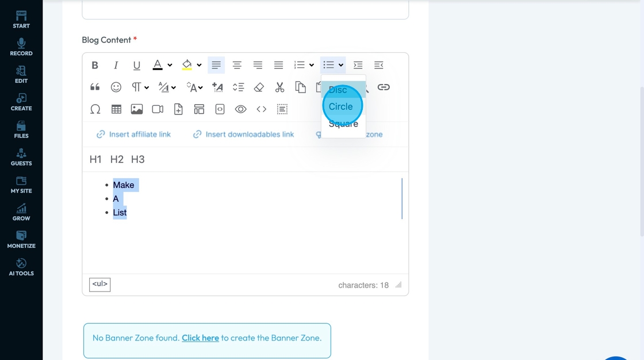Image resolution: width=644 pixels, height=360 pixels.
Task: Align text center
Action: [x=237, y=65]
